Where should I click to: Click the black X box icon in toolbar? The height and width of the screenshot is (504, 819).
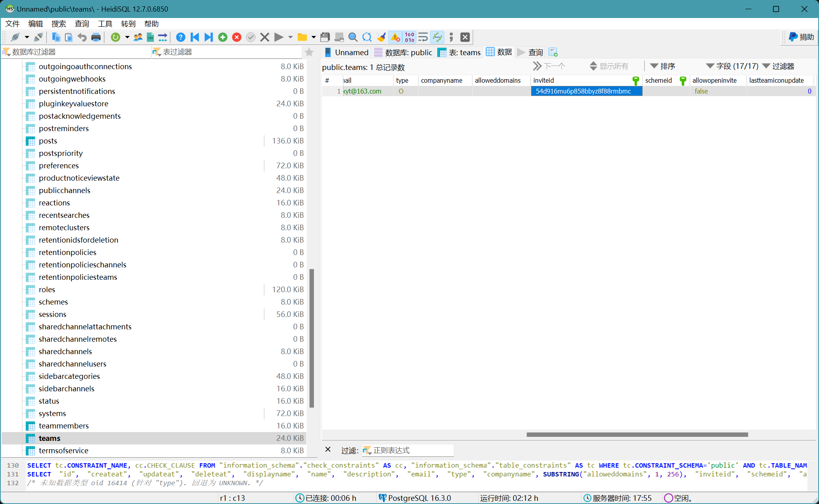pos(465,37)
